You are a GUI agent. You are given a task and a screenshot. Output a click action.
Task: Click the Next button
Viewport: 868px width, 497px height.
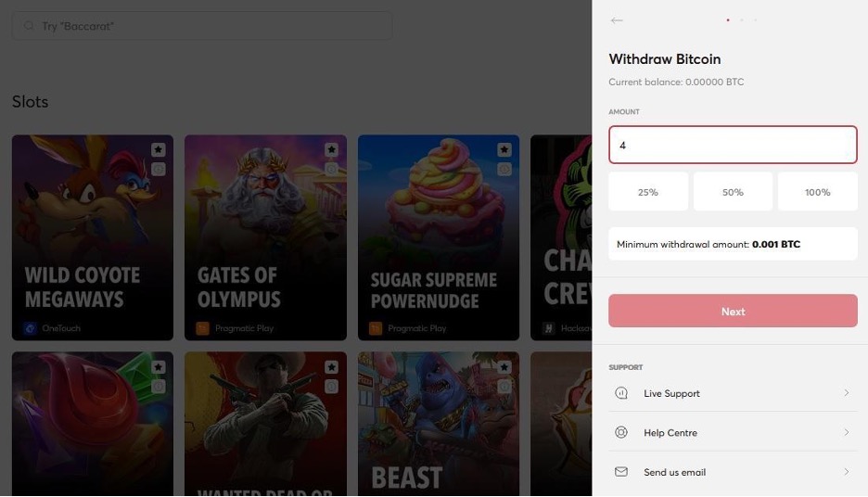[733, 311]
